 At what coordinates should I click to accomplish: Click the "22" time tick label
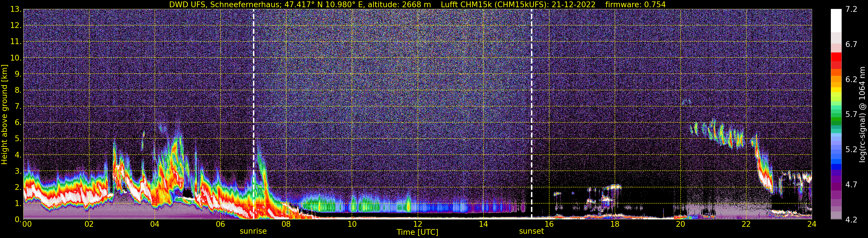pyautogui.click(x=746, y=224)
